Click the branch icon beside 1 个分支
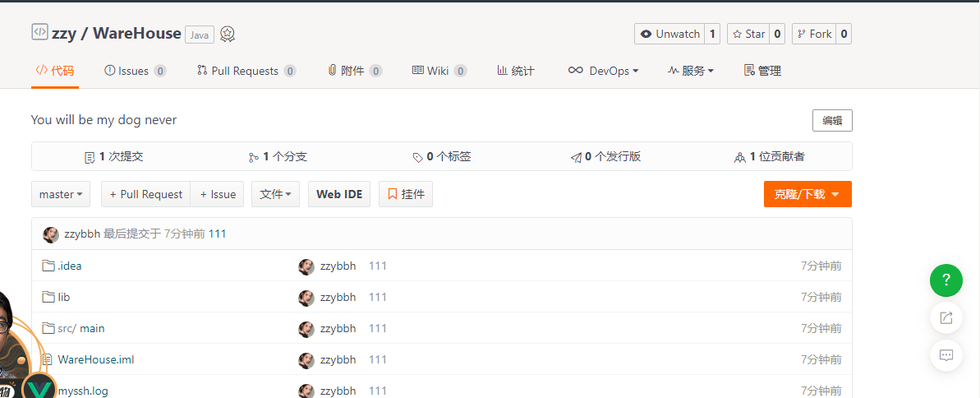 253,158
